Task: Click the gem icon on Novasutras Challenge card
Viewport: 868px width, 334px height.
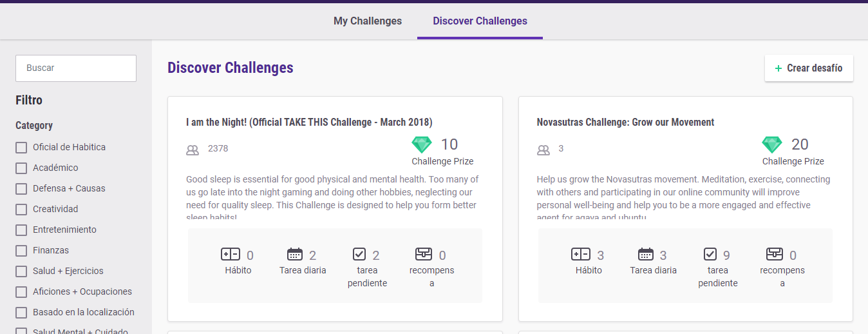Action: coord(772,144)
